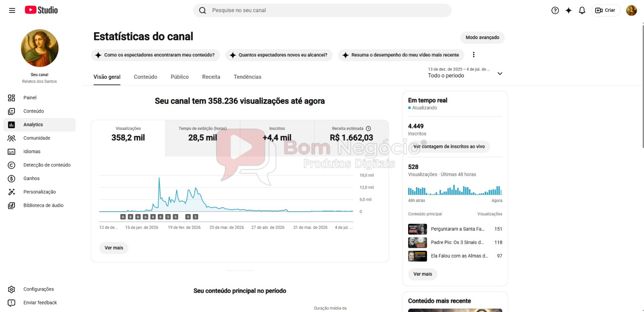644x312 pixels.
Task: Ask how many new viewers reached
Action: (279, 55)
